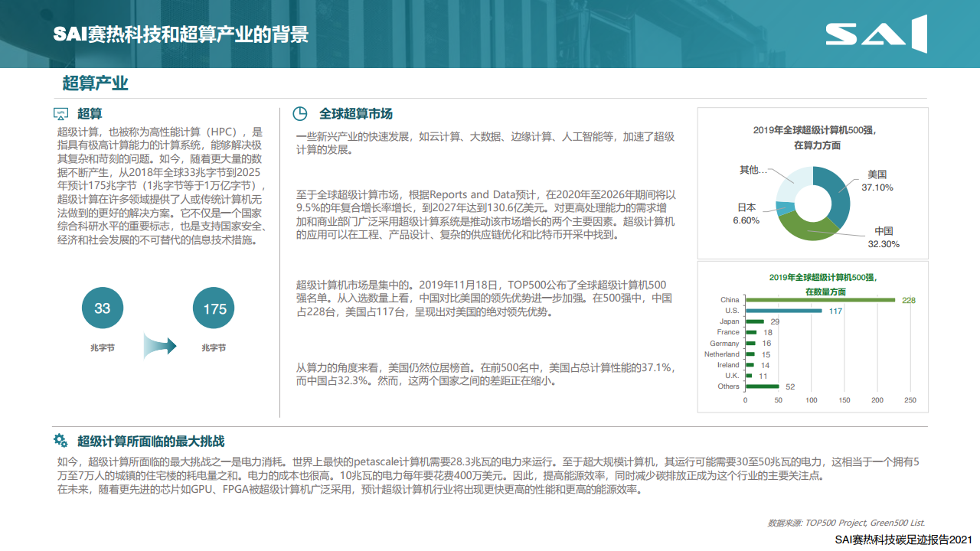Click the China bar in the bar chart
The height and width of the screenshot is (551, 980).
coord(820,300)
